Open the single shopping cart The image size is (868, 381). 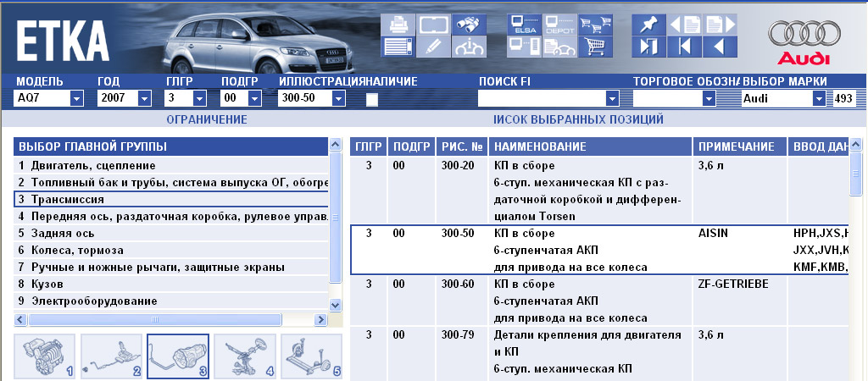[596, 47]
